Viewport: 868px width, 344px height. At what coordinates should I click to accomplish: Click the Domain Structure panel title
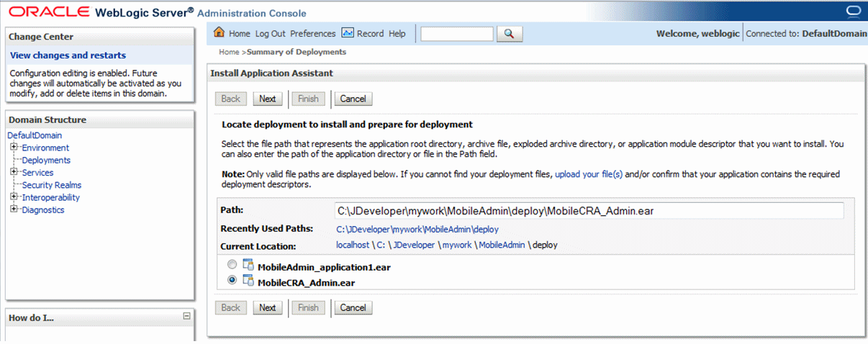point(47,119)
